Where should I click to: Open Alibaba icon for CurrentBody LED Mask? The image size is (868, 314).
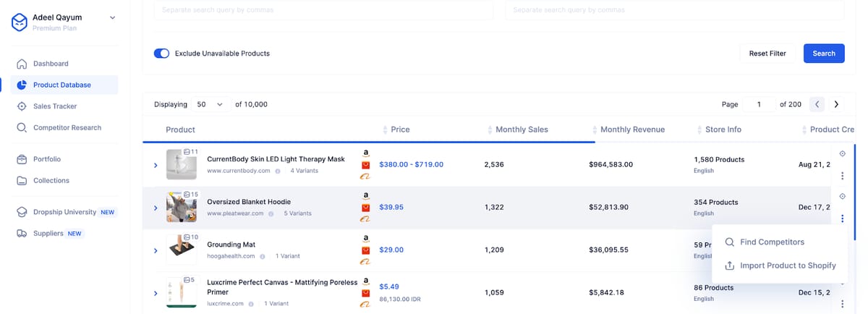click(x=366, y=177)
